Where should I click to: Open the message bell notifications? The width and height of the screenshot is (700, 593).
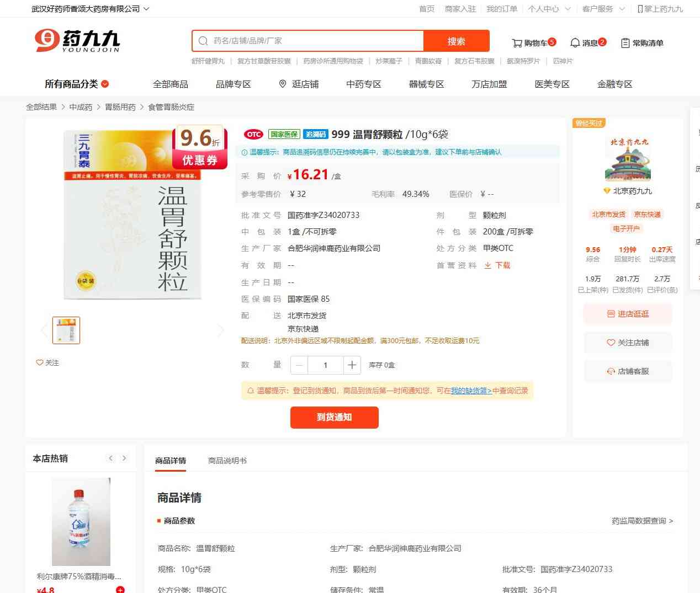pyautogui.click(x=575, y=43)
